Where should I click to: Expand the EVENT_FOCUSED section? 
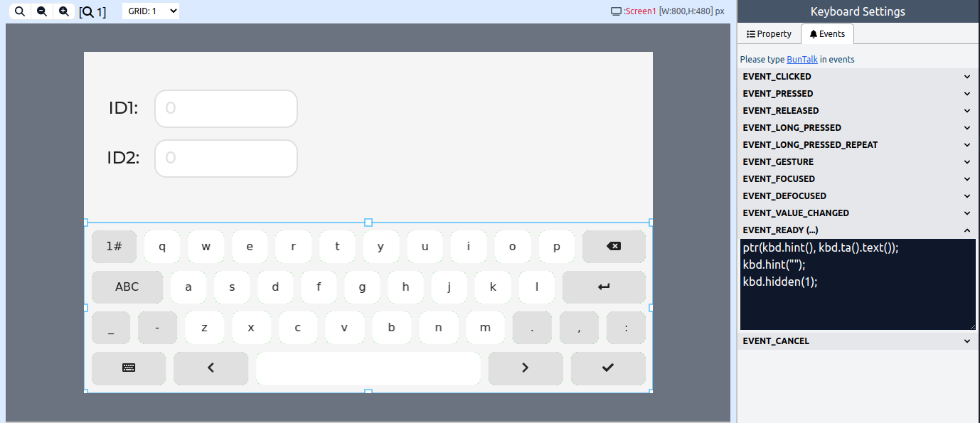pos(856,179)
